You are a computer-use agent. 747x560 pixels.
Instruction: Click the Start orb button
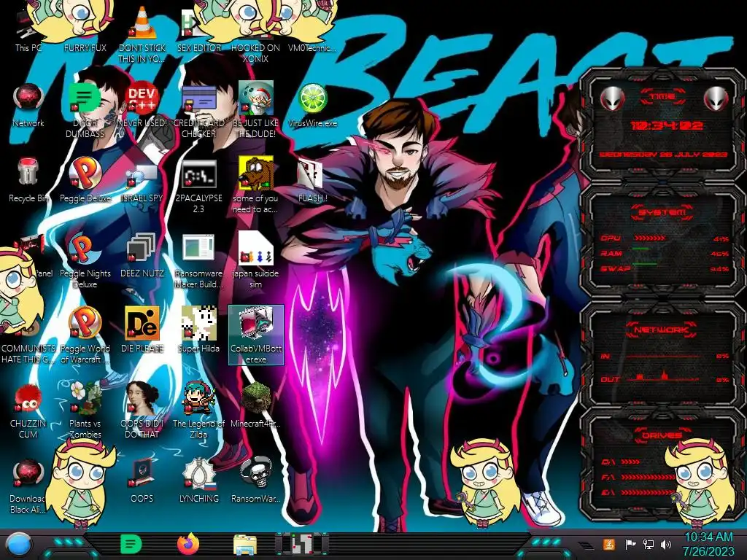[19, 545]
